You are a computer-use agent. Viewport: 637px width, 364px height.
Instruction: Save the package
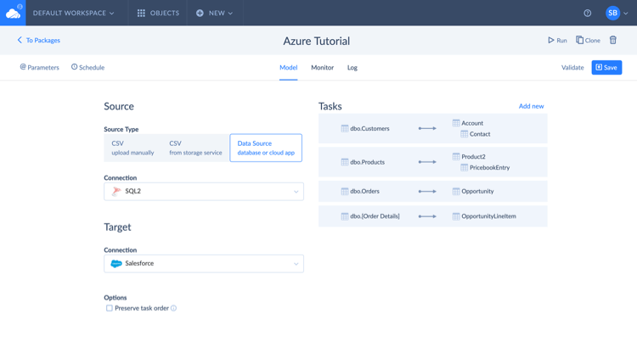pos(606,67)
